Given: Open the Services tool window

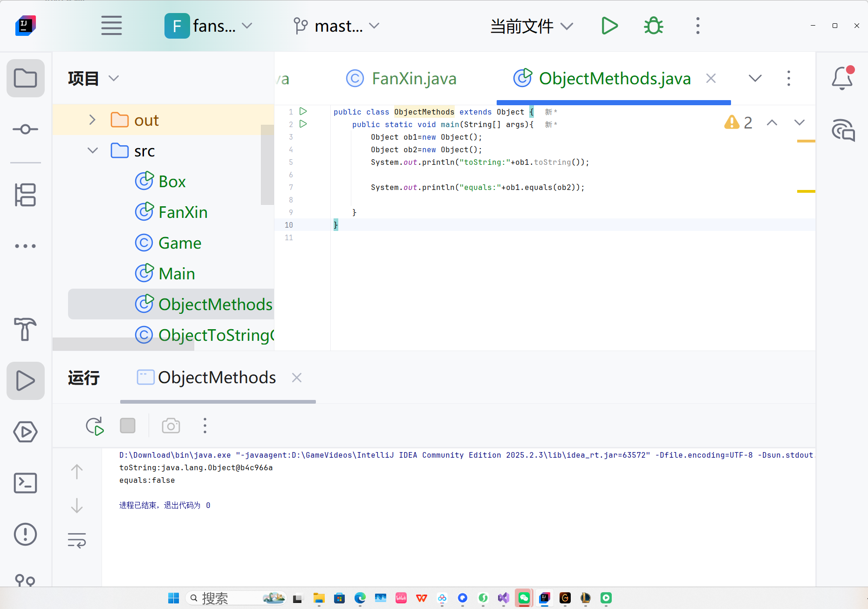Looking at the screenshot, I should [x=26, y=432].
